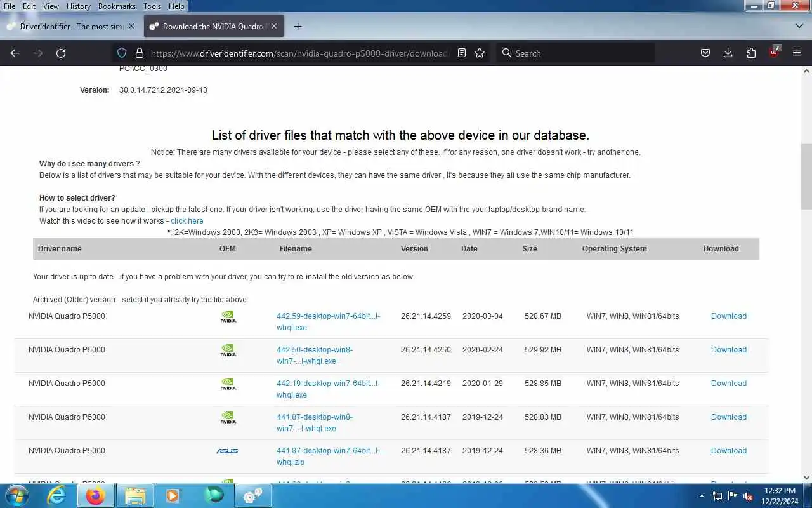Go back to the previous page
This screenshot has width=812, height=508.
coord(15,53)
